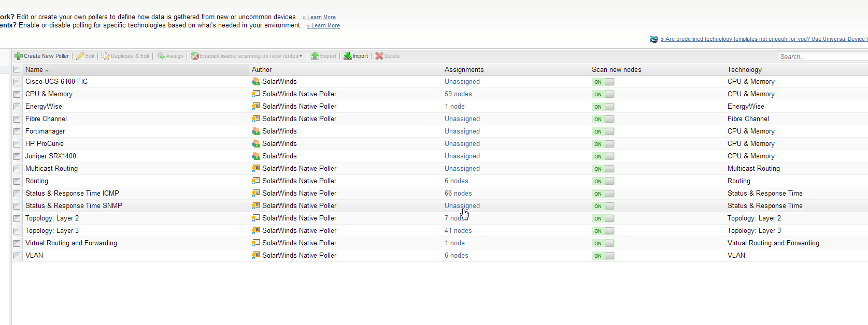The width and height of the screenshot is (868, 325).
Task: Click native poller icon in Topology: Layer 2 row
Action: click(256, 218)
